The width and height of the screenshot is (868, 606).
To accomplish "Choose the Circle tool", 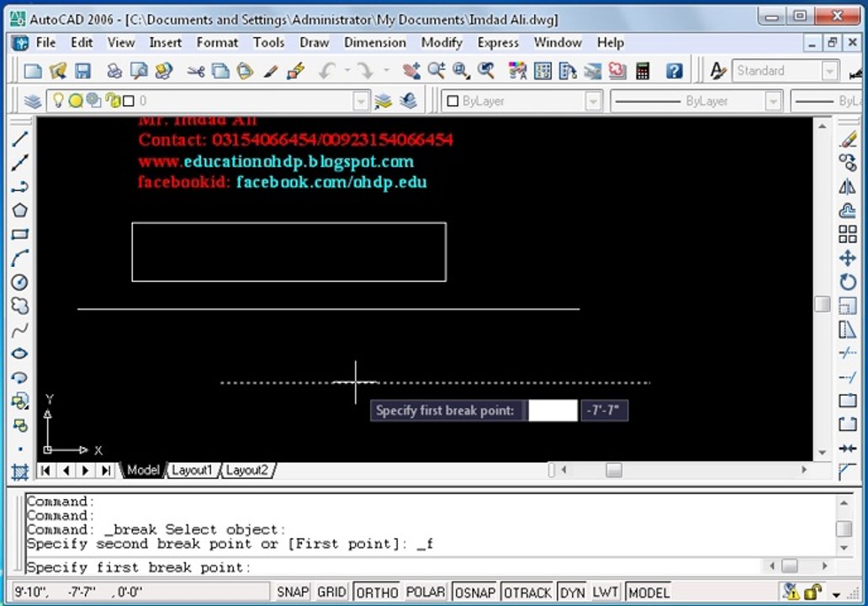I will tap(19, 282).
